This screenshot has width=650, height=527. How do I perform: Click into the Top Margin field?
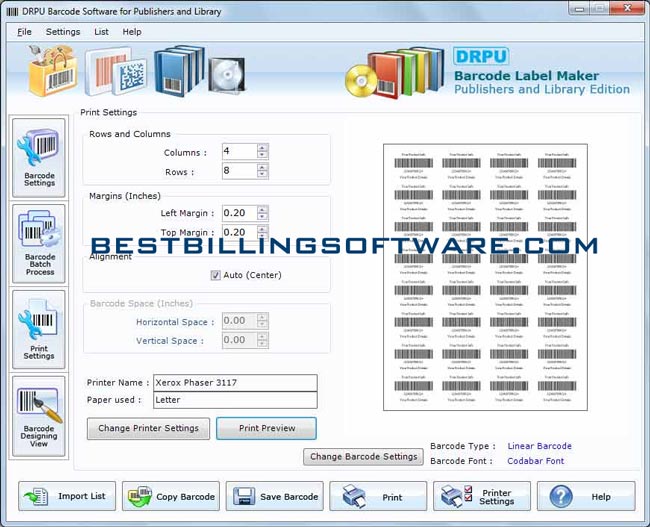click(240, 232)
